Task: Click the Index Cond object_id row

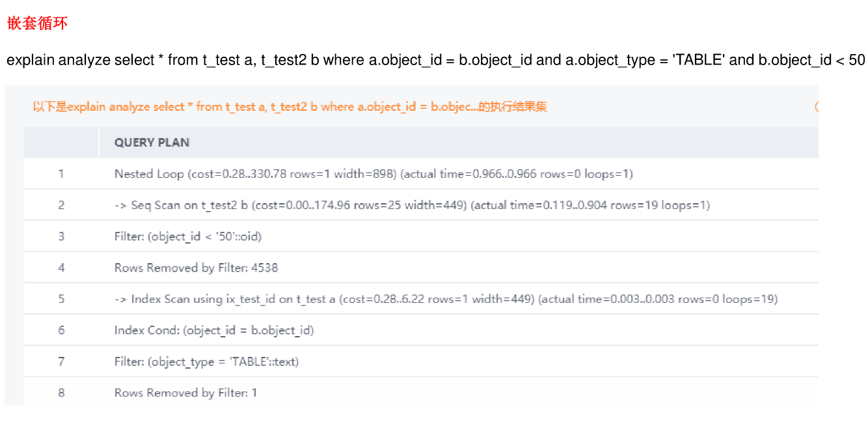Action: click(x=213, y=330)
